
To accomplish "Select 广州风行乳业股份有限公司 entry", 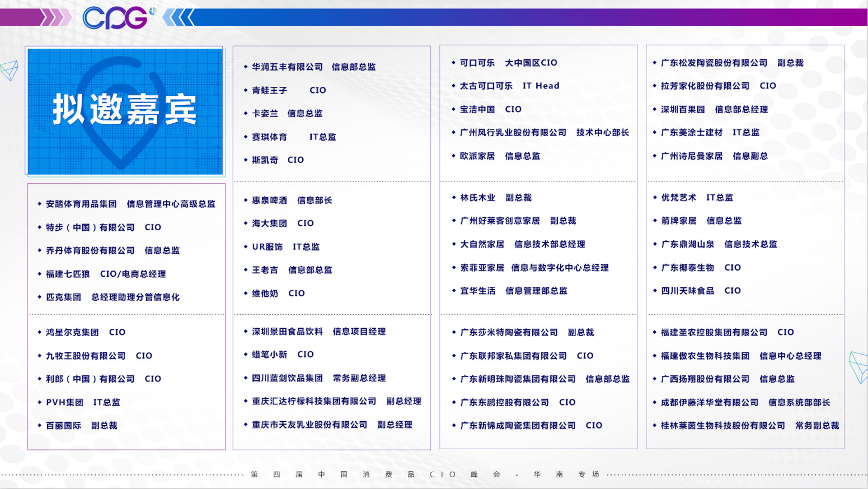I will click(x=544, y=132).
